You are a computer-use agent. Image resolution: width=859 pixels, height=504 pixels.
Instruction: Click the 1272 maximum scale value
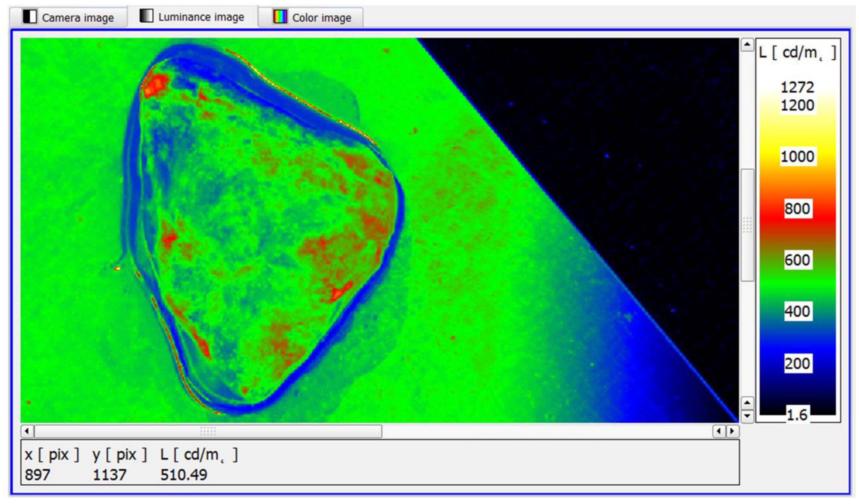797,87
